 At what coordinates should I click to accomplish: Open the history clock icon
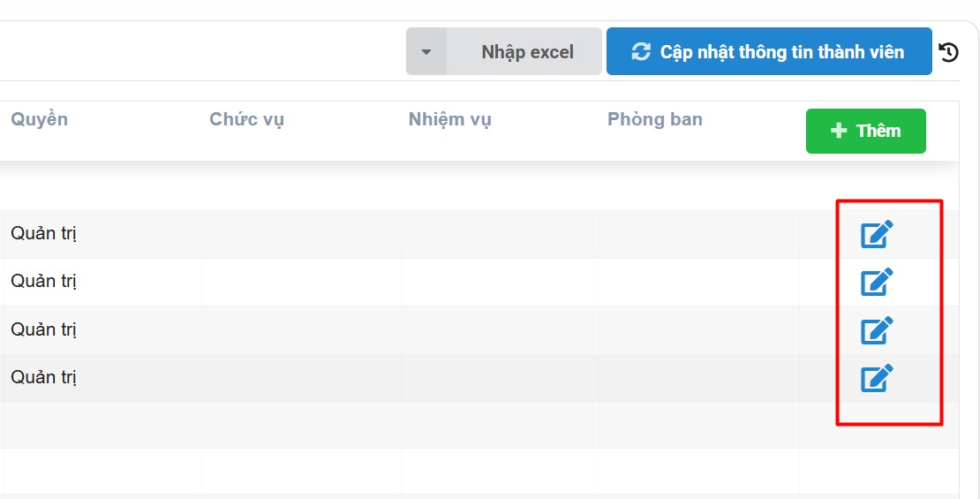pos(948,52)
